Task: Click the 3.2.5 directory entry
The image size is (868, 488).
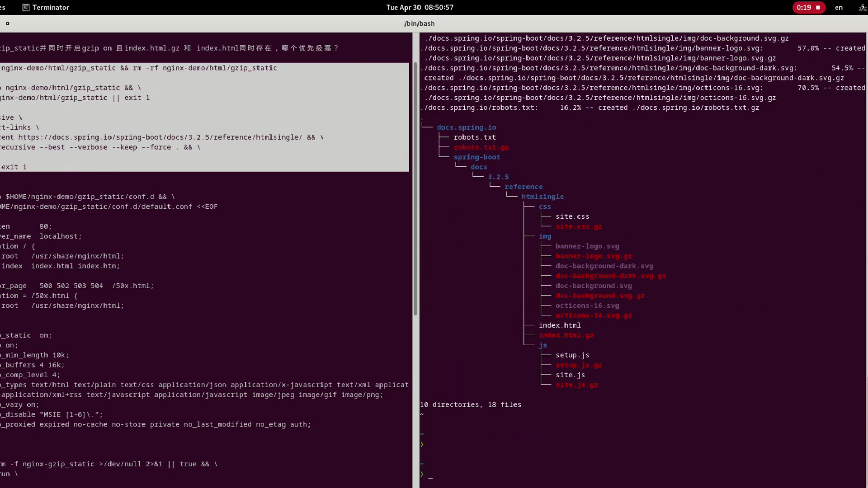Action: pos(498,177)
